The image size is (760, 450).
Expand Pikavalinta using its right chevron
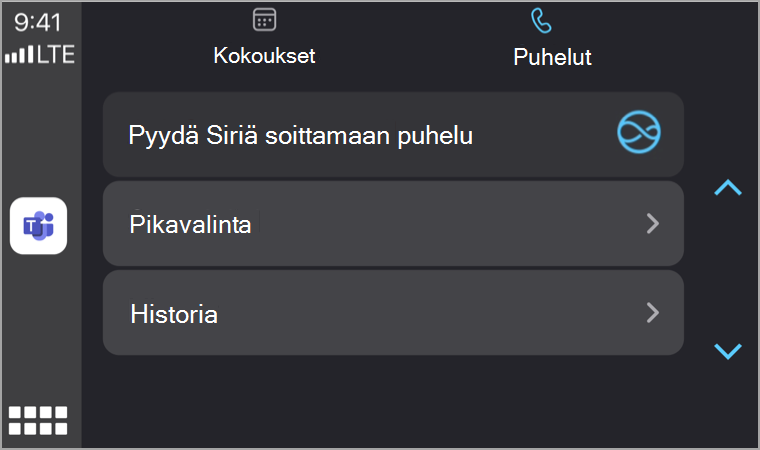(x=653, y=224)
